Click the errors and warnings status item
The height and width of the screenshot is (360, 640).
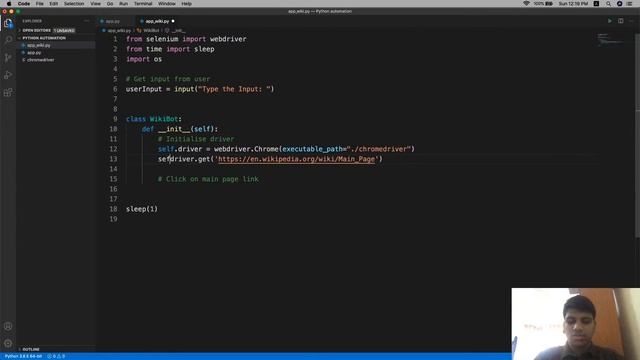pyautogui.click(x=56, y=356)
